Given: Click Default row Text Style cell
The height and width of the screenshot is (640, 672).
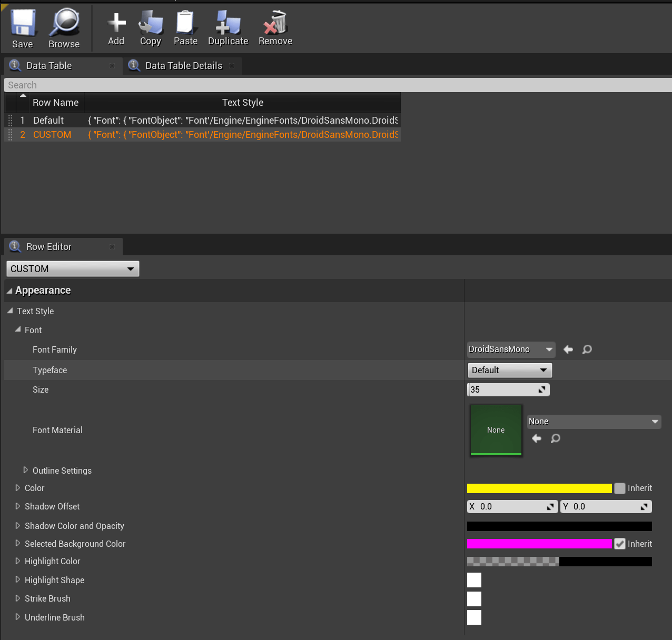Looking at the screenshot, I should click(243, 121).
